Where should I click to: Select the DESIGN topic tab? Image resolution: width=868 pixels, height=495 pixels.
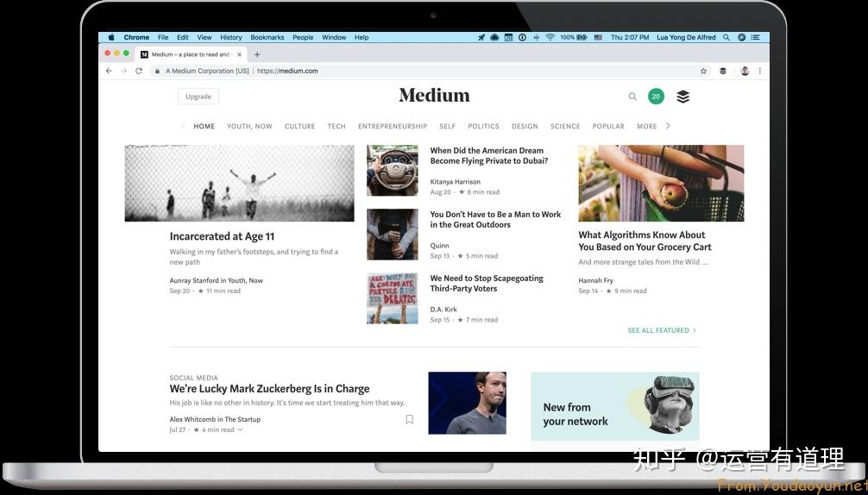[525, 126]
